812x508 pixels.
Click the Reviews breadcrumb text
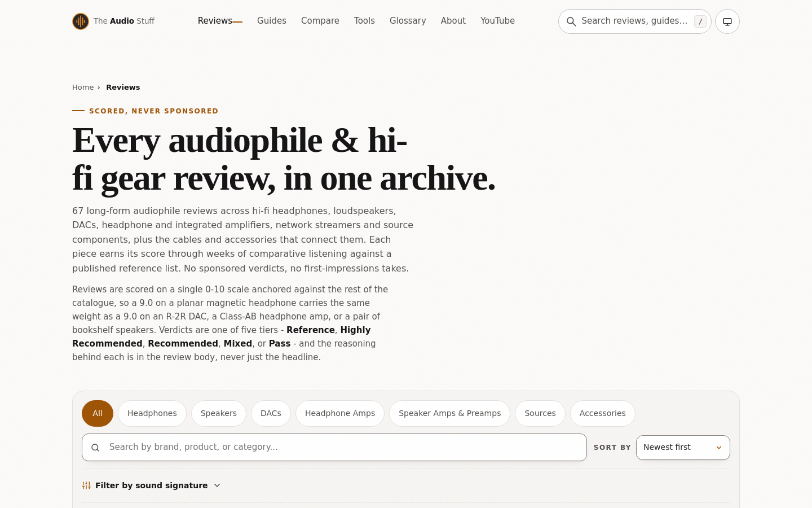pyautogui.click(x=123, y=87)
